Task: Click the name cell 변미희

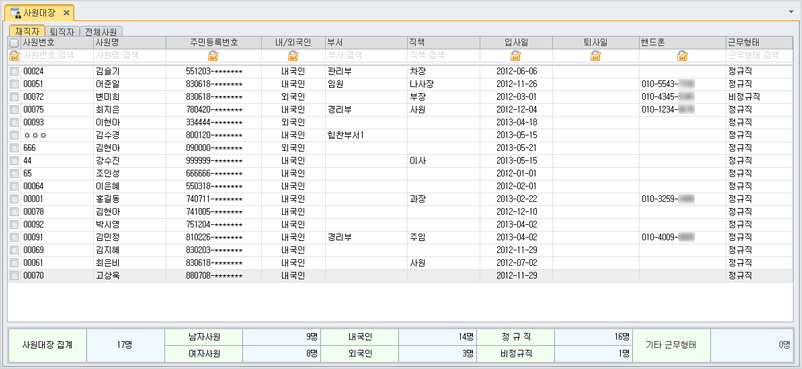Action: click(129, 97)
